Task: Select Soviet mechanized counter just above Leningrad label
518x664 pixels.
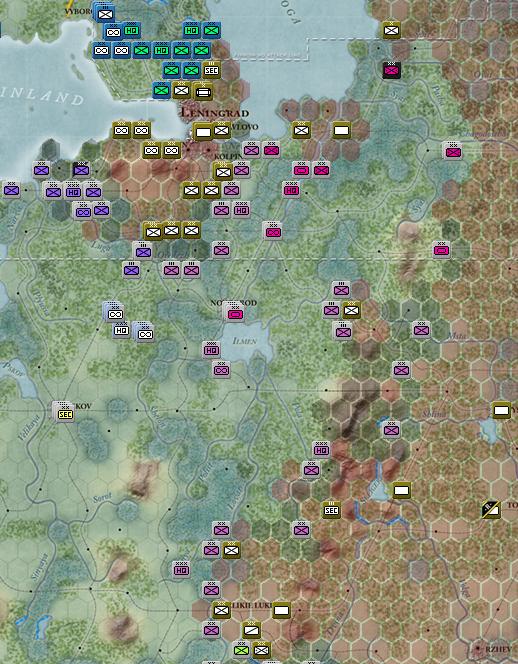Action: [203, 92]
